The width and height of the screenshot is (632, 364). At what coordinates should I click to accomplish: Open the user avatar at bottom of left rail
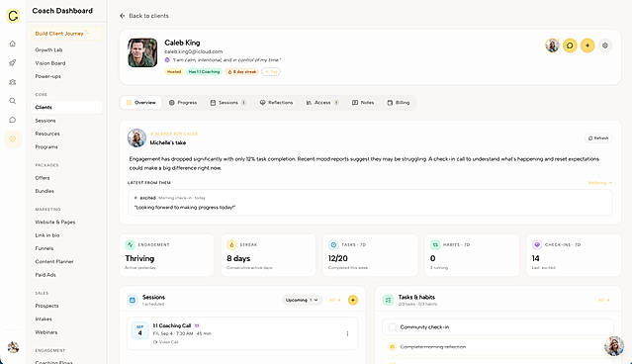[13, 346]
